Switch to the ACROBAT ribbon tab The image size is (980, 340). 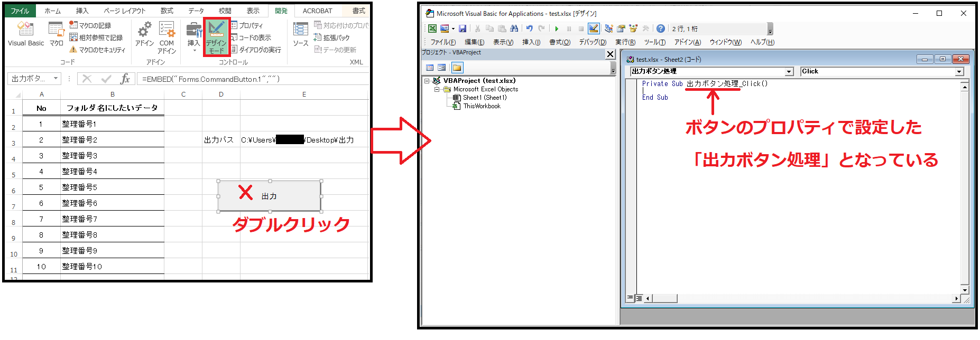tap(317, 11)
